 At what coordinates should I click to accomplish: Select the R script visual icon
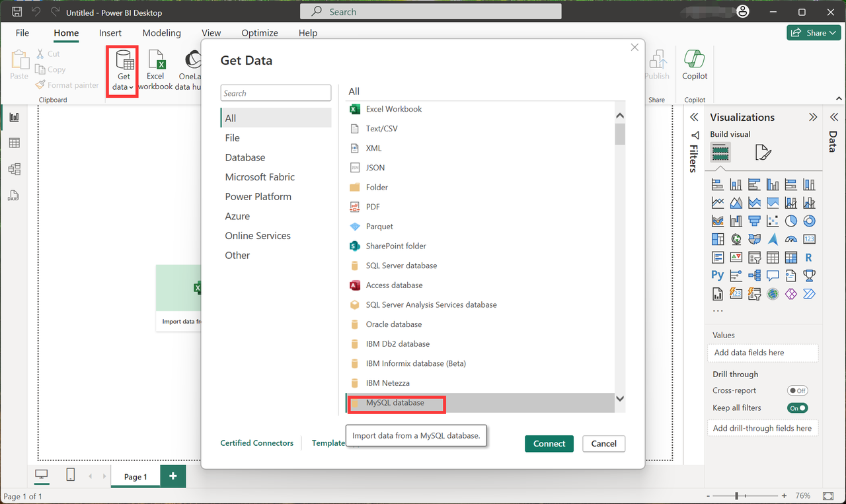tap(808, 258)
